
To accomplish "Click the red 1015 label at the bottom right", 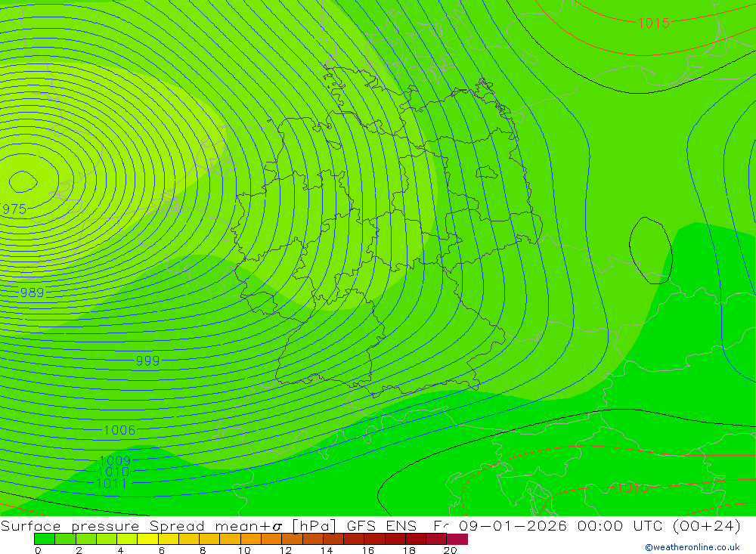I will [x=633, y=487].
